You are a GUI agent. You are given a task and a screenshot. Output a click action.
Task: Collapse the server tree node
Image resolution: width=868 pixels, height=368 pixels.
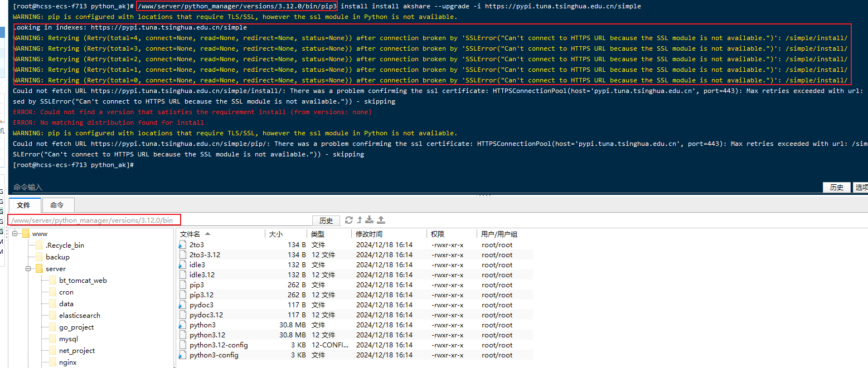point(27,269)
